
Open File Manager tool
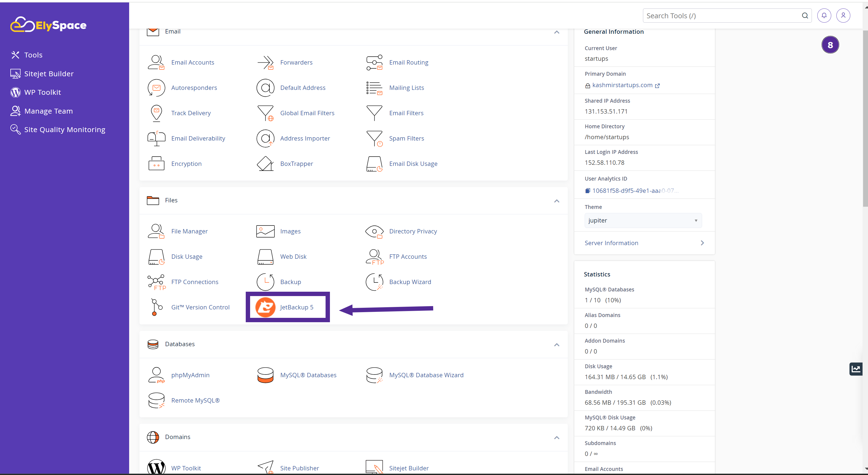[x=189, y=230]
